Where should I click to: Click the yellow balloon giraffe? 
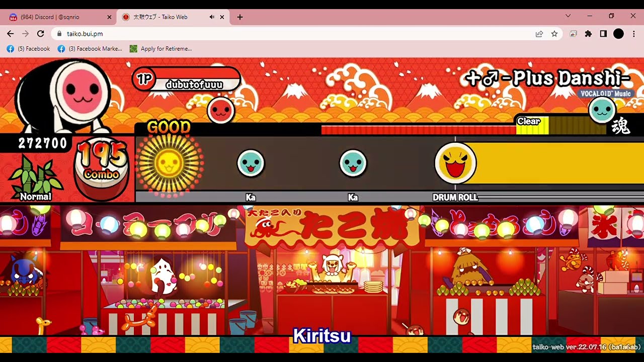pyautogui.click(x=44, y=324)
